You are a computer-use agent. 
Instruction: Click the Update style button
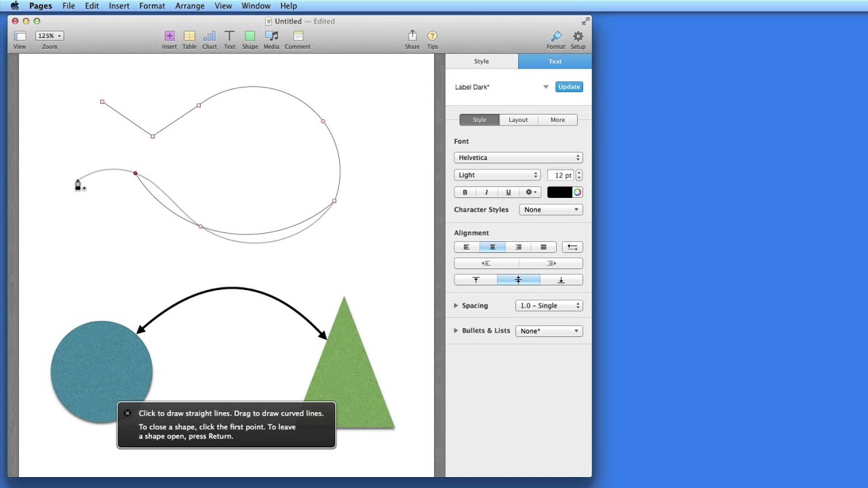(569, 87)
